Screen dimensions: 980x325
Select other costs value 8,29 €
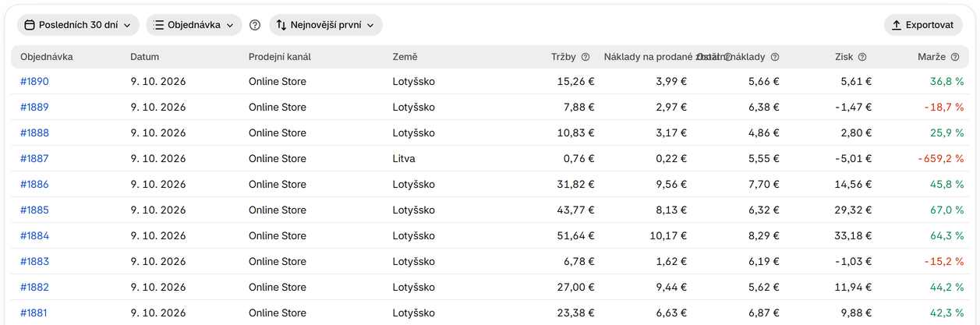(x=763, y=235)
